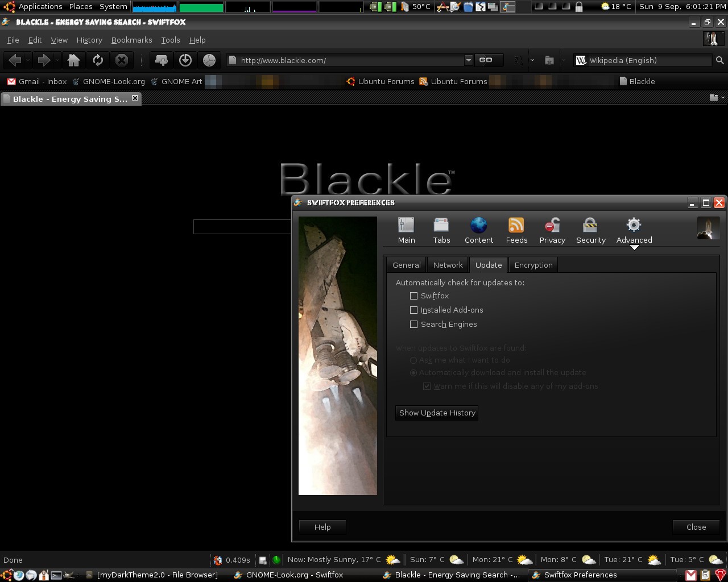728x582 pixels.
Task: Open the Blackle bookmark
Action: coord(637,81)
